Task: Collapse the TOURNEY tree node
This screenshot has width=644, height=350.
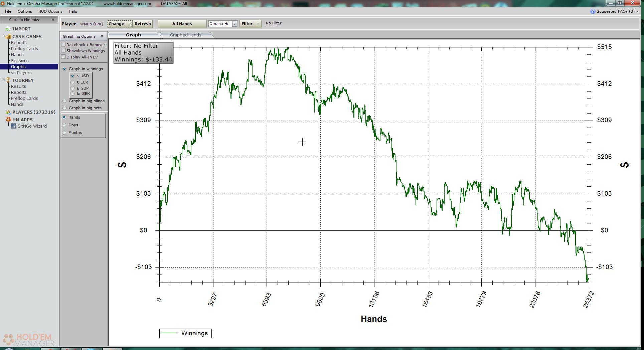Action: (x=3, y=80)
